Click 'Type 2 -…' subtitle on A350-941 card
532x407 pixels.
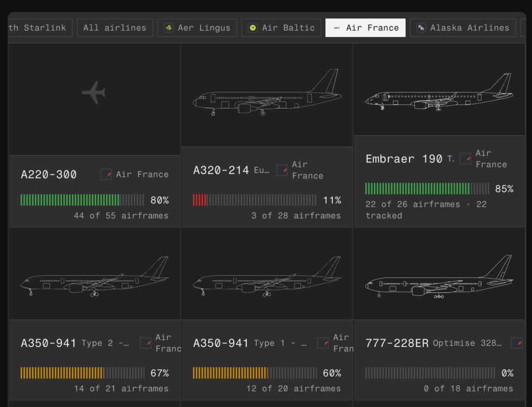coord(105,343)
